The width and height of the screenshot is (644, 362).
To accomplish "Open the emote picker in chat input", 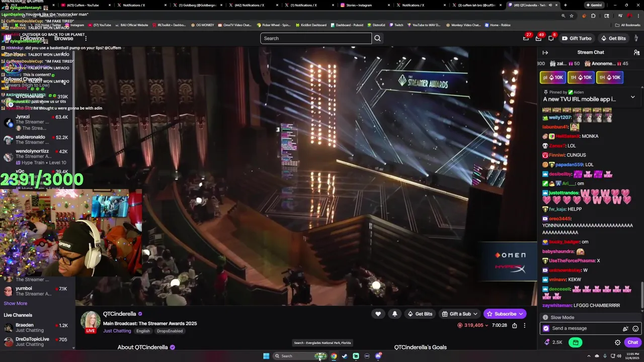I will click(635, 328).
